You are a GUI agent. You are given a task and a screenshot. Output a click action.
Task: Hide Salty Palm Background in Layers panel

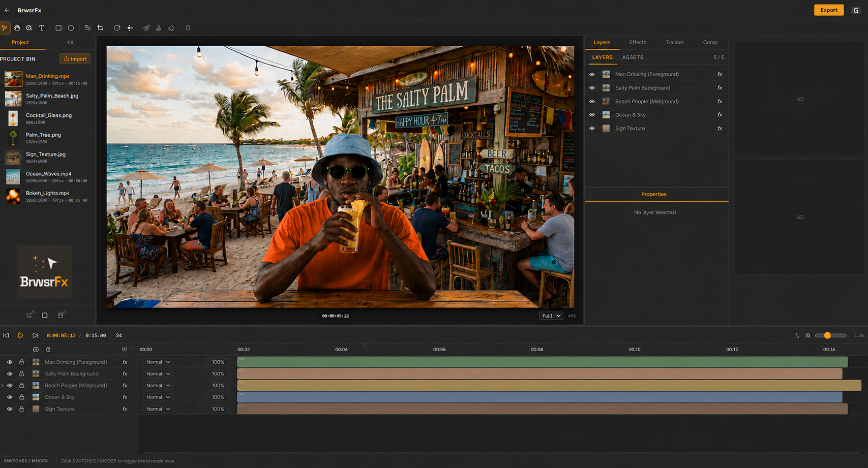[592, 88]
